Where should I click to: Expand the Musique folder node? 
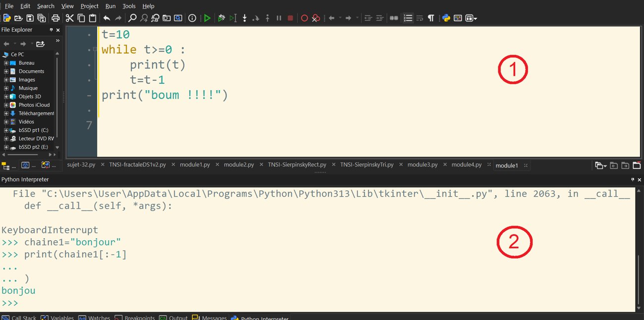[6, 88]
